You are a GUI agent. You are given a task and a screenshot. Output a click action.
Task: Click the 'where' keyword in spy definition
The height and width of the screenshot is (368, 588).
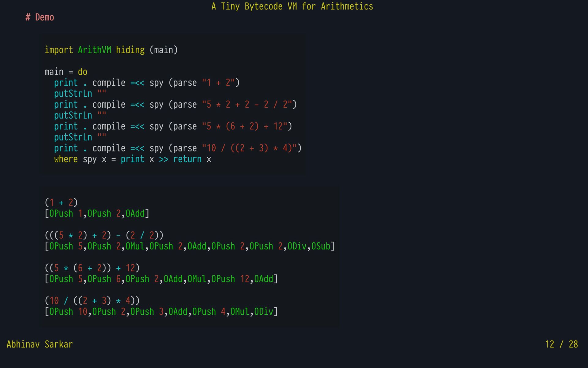pos(66,159)
